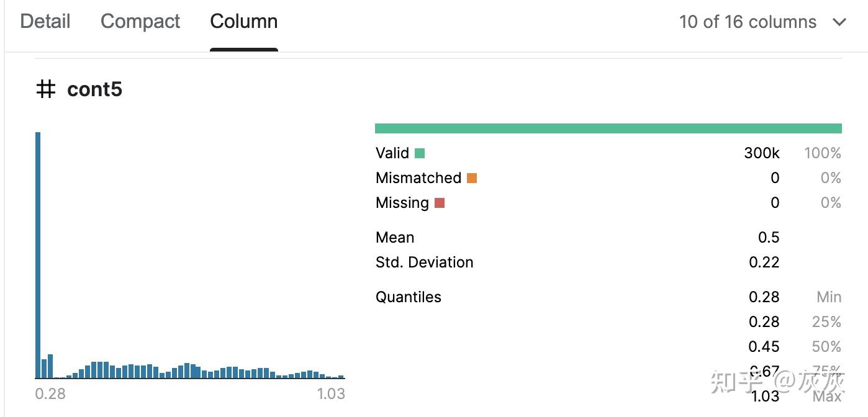Image resolution: width=868 pixels, height=417 pixels.
Task: Click the hash numeric-type icon beside cont5
Action: (x=45, y=89)
